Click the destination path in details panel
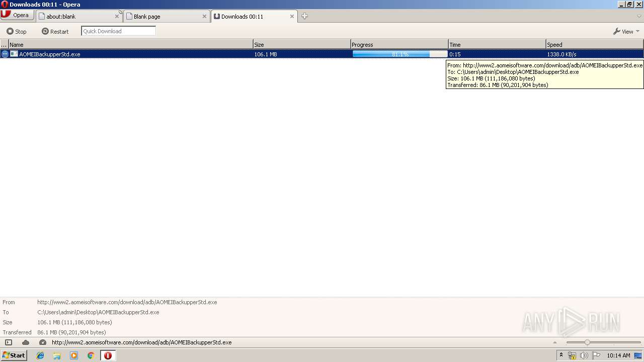 click(x=98, y=312)
